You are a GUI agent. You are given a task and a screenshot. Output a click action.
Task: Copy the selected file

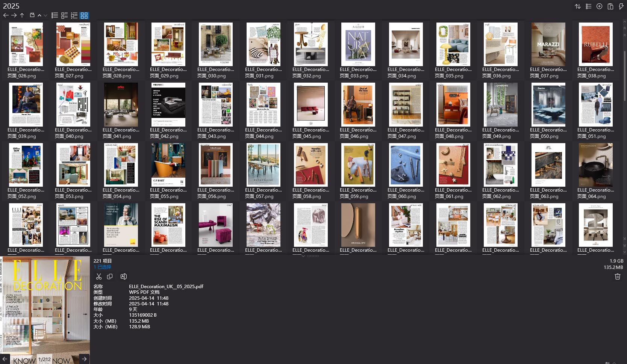point(110,276)
